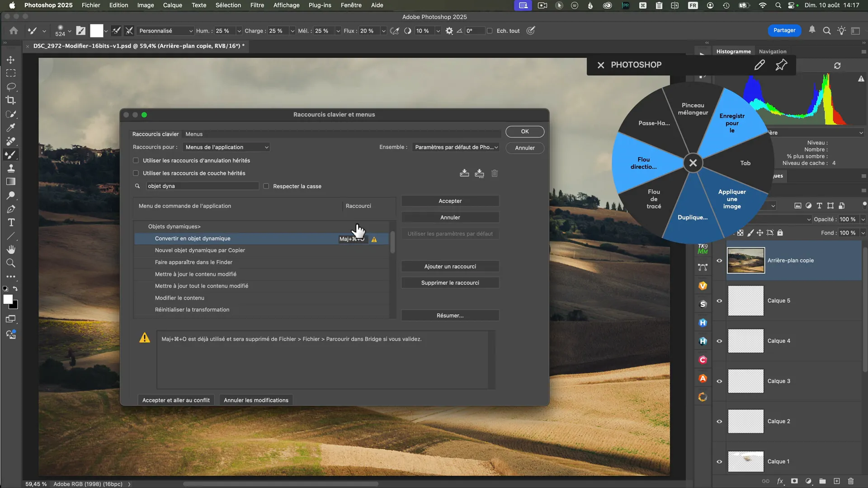Image resolution: width=868 pixels, height=488 pixels.
Task: Hide the Calque 3 layer
Action: tap(719, 381)
